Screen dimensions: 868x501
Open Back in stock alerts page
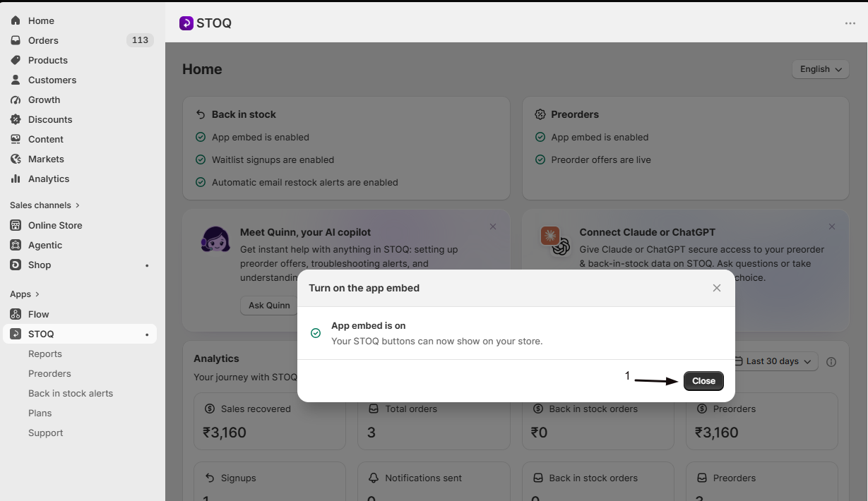[x=71, y=393]
